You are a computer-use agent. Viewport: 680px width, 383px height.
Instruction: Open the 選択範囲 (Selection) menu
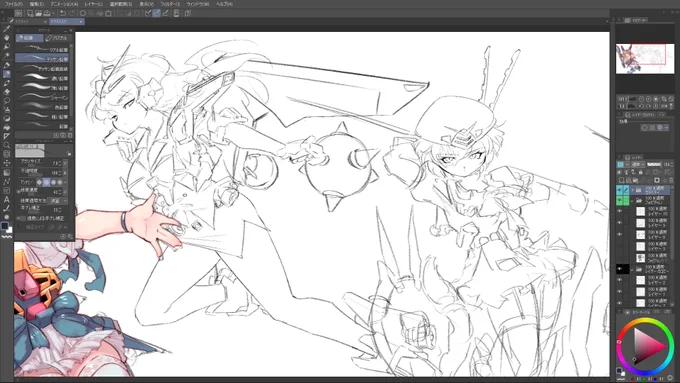tap(121, 4)
